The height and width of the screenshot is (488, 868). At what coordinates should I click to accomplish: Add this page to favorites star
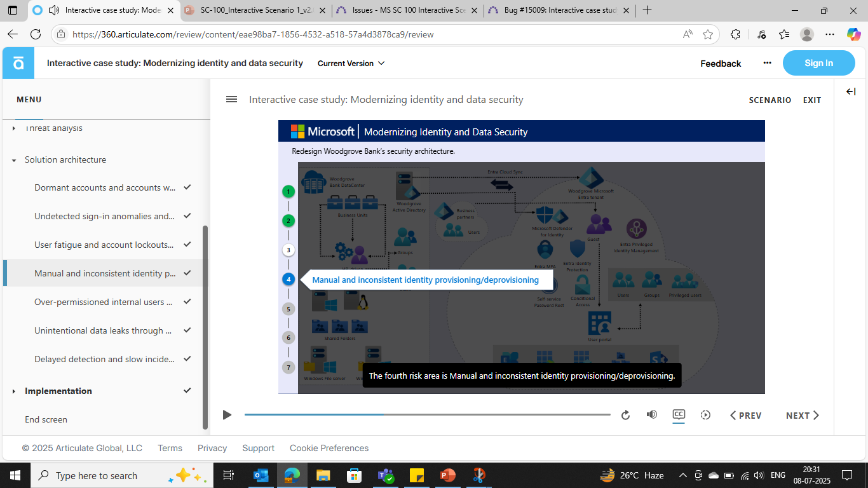[x=708, y=34]
